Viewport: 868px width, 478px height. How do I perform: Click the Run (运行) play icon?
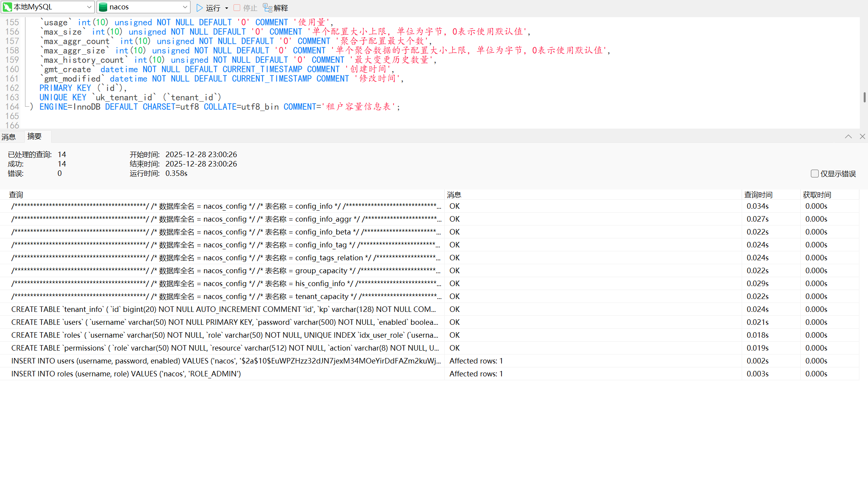(x=199, y=8)
